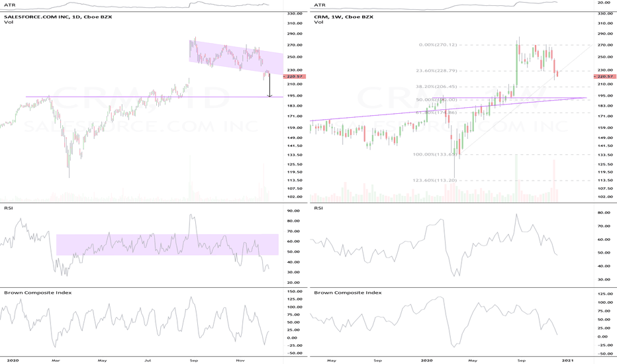Click the -50.00 value on daily Brown Composite axis
This screenshot has width=617, height=364.
tap(295, 353)
